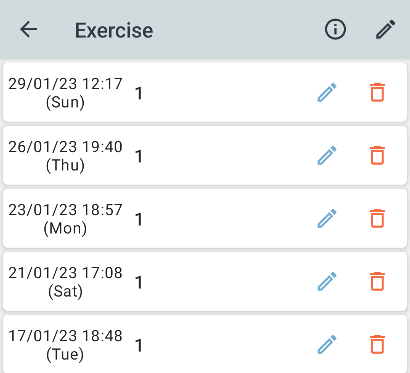The height and width of the screenshot is (373, 410).
Task: Edit the 21/01/23 17:08 entry
Action: pos(327,281)
